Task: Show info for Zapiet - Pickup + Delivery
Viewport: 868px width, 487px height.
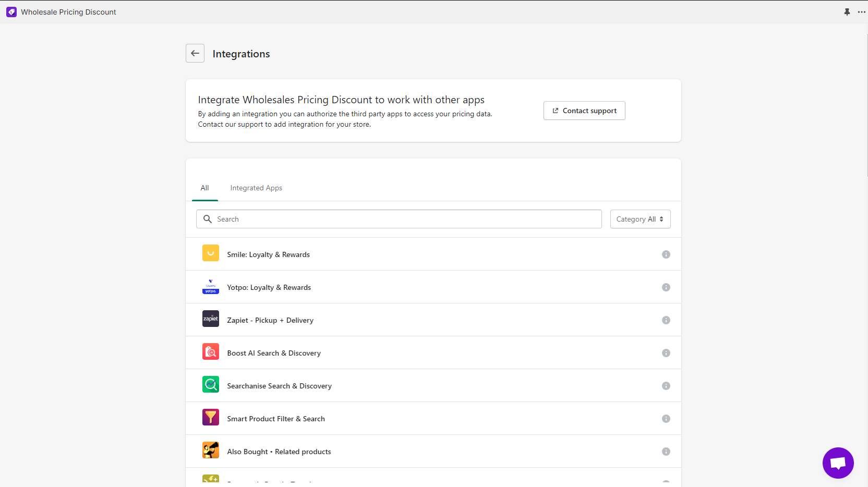Action: tap(666, 320)
